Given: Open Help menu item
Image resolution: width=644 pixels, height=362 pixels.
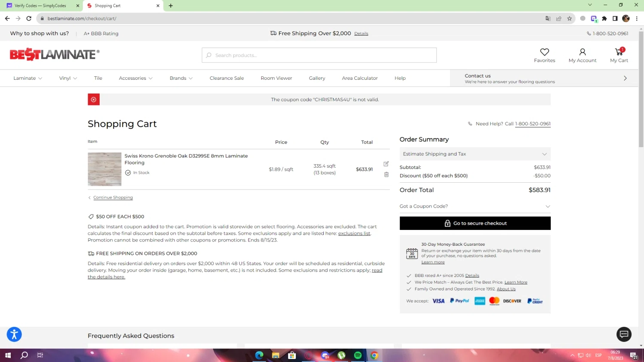Looking at the screenshot, I should (x=400, y=78).
